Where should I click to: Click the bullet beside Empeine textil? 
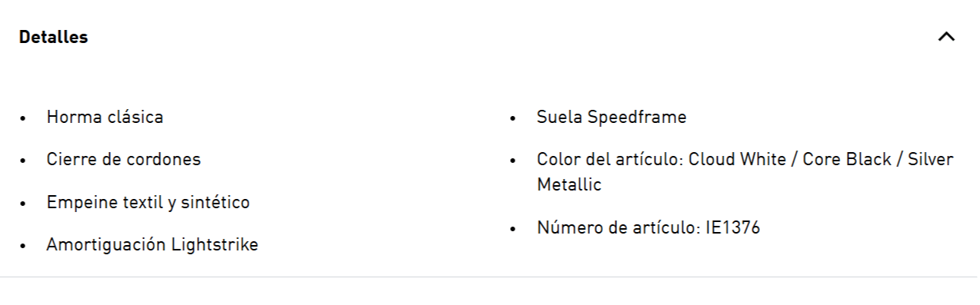pos(23,204)
